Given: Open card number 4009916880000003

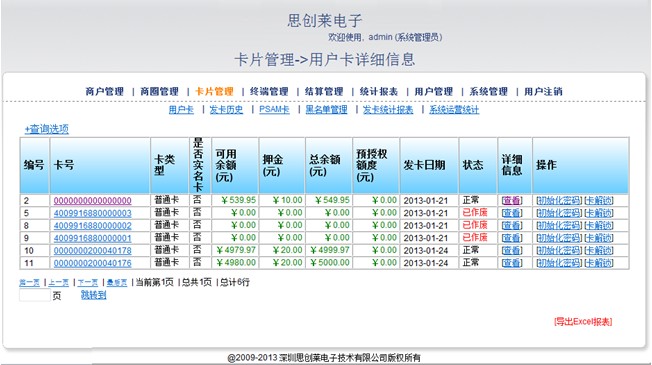Looking at the screenshot, I should (93, 213).
